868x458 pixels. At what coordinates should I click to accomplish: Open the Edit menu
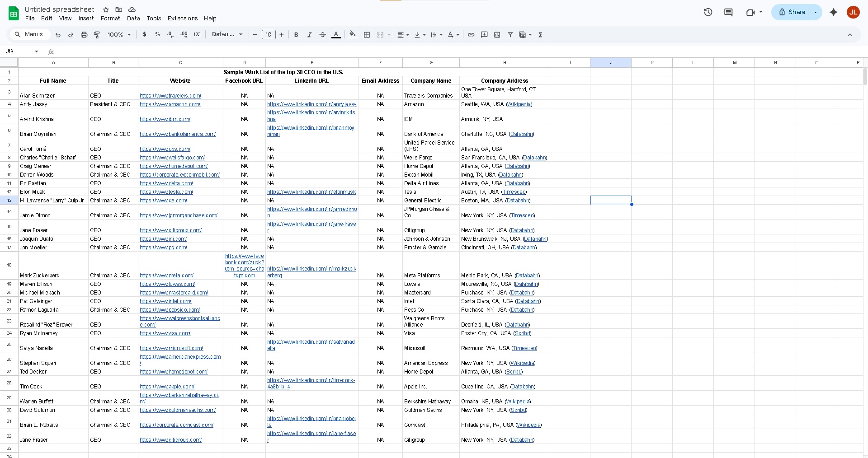[47, 19]
